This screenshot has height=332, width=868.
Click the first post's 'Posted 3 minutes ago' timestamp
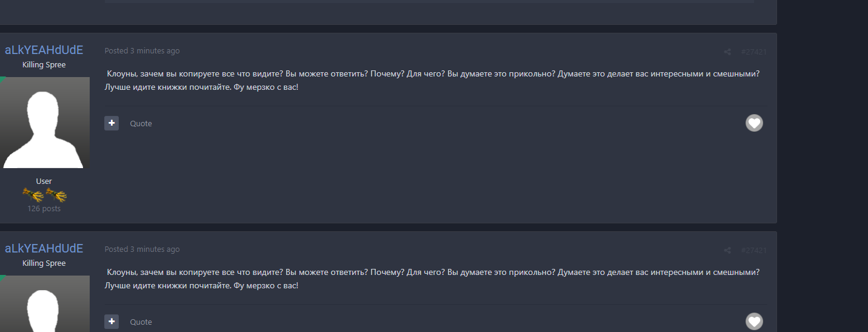click(142, 51)
